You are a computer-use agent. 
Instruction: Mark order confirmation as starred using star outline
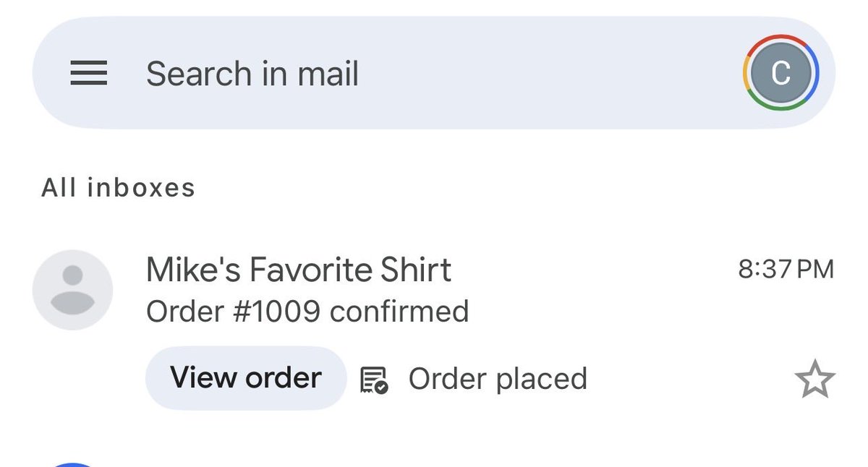point(815,378)
